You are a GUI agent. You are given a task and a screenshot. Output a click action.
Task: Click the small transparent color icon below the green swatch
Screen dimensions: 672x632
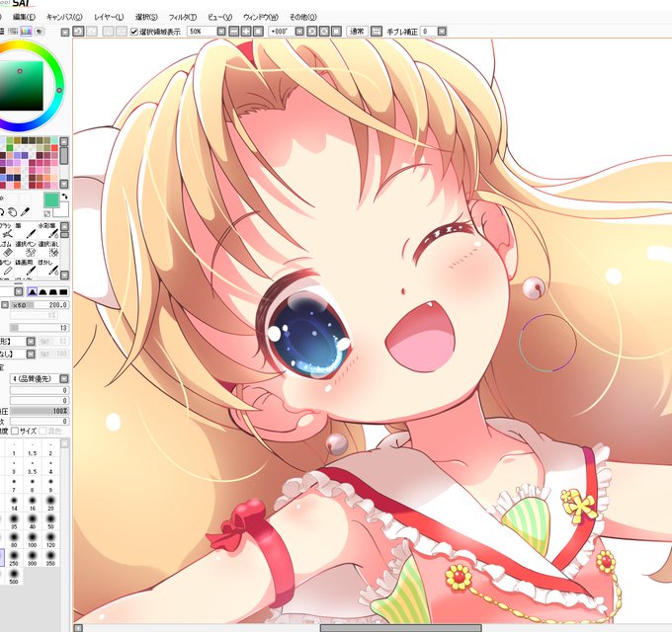tap(47, 213)
